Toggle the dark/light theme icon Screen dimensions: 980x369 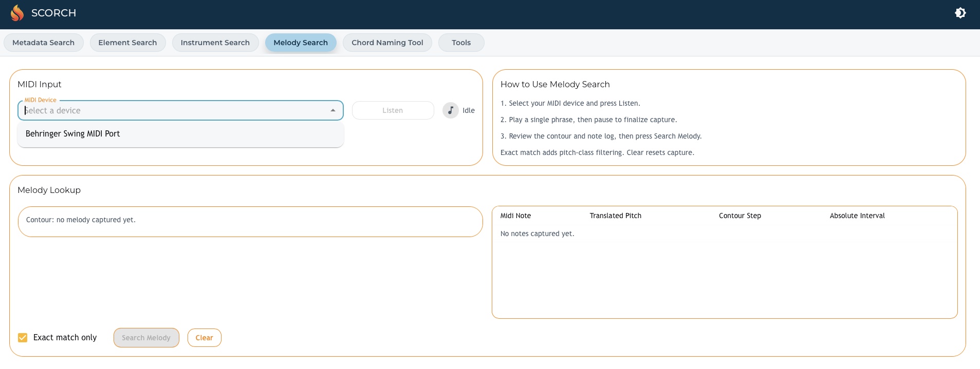[960, 13]
